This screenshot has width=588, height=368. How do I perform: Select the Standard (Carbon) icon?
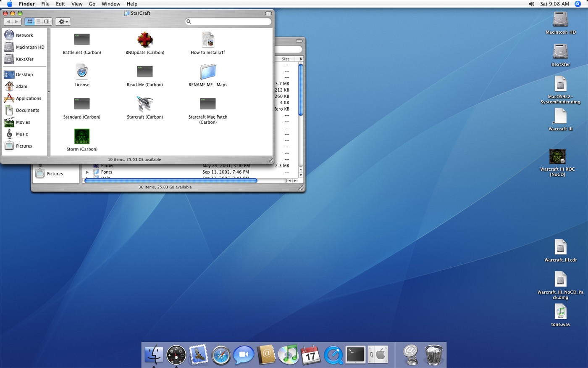(x=82, y=104)
